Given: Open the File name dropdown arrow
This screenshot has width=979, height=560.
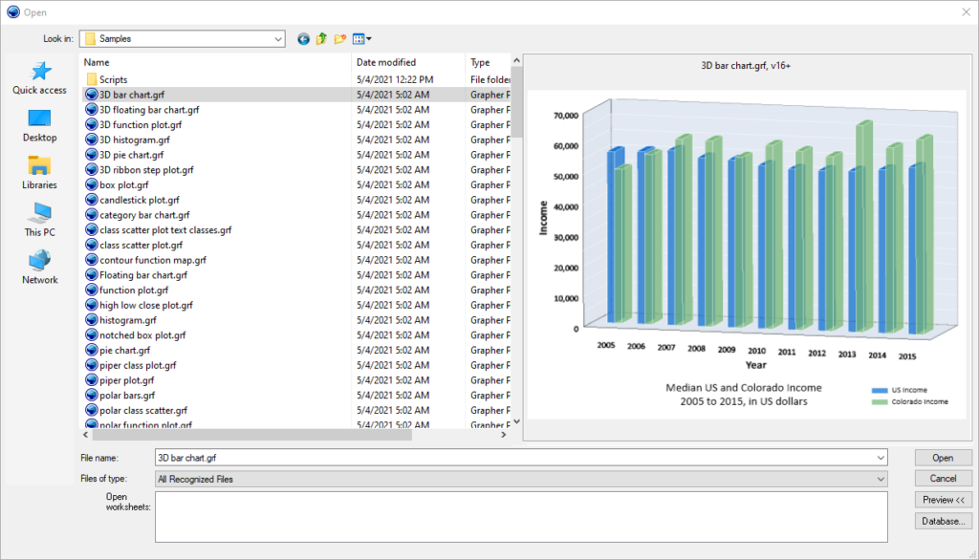Looking at the screenshot, I should (x=881, y=458).
